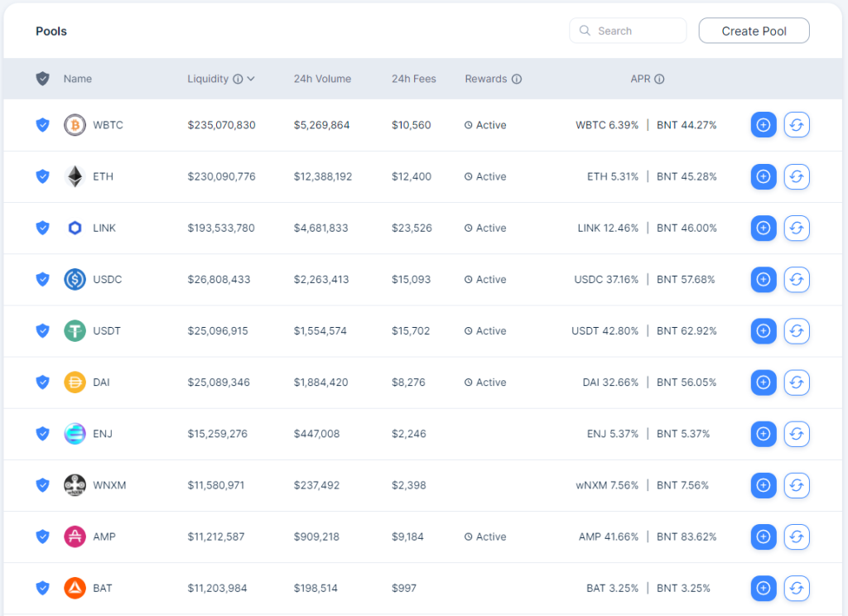Click ENJ liquidity value $15,259,276
This screenshot has height=616, width=848.
pyautogui.click(x=218, y=434)
